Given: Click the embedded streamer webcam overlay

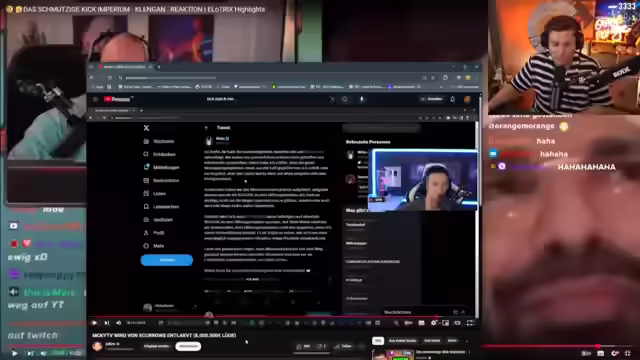Looking at the screenshot, I should (424, 180).
